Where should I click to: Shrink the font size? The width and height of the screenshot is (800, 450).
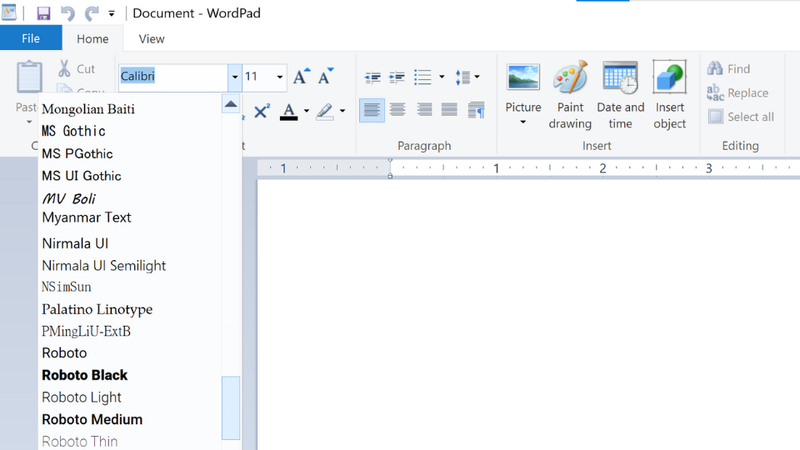click(325, 77)
